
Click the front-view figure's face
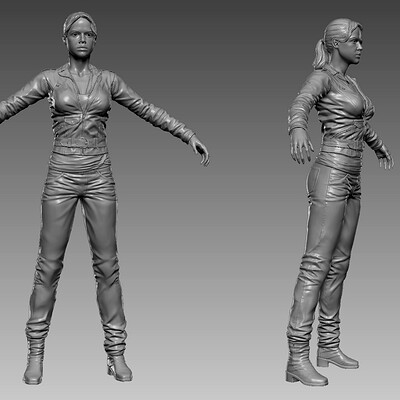pyautogui.click(x=80, y=38)
